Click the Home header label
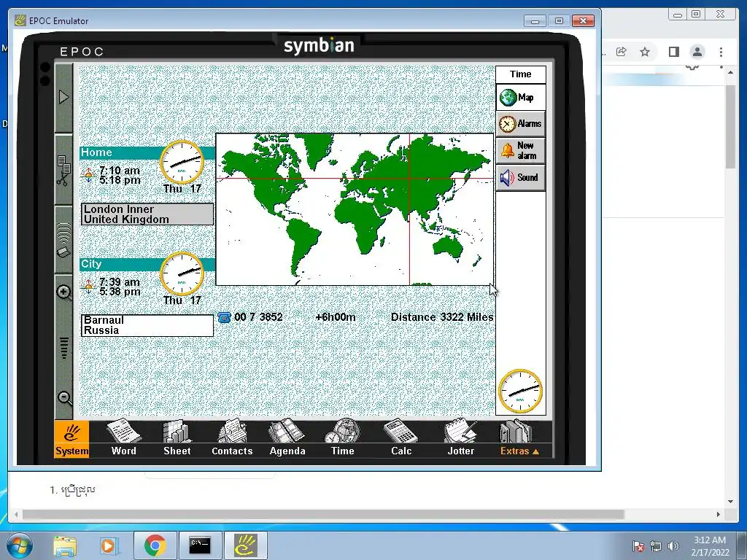Screen dimensions: 747x560 tap(96, 152)
